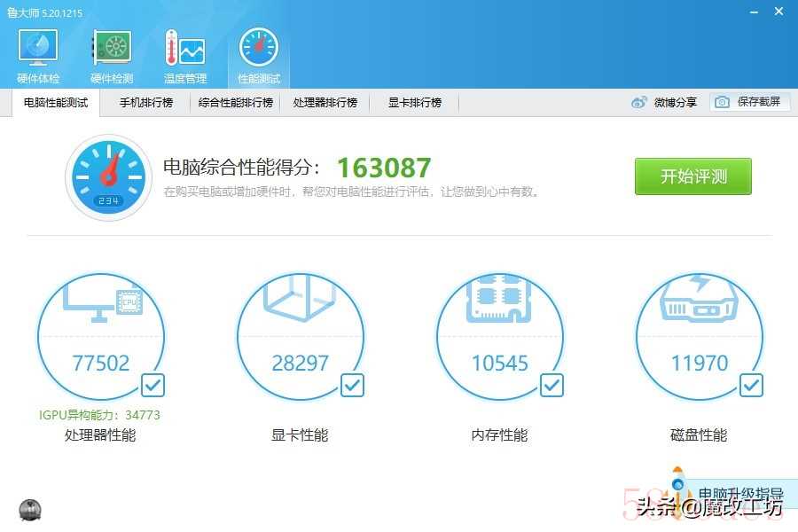Click the 微博分享 share link
The height and width of the screenshot is (532, 798).
[x=676, y=102]
